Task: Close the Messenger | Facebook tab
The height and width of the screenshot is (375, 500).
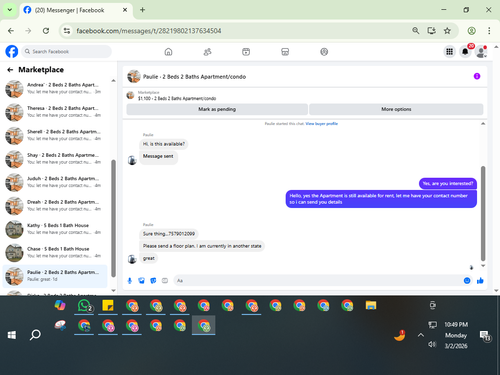Action: pos(125,10)
